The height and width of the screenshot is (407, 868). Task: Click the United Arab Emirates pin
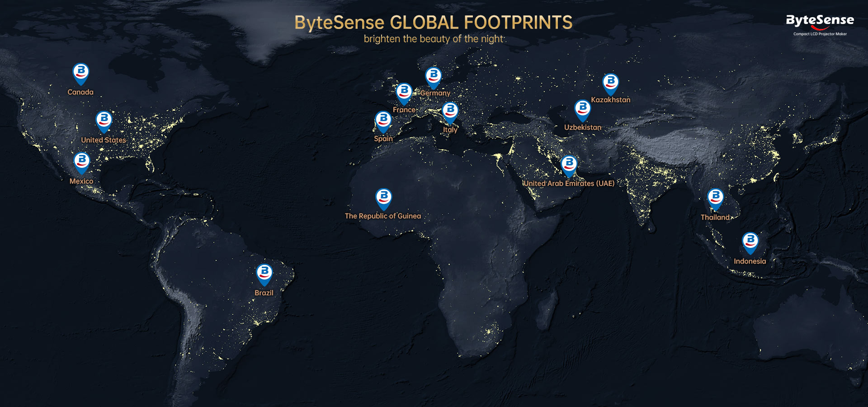click(569, 166)
